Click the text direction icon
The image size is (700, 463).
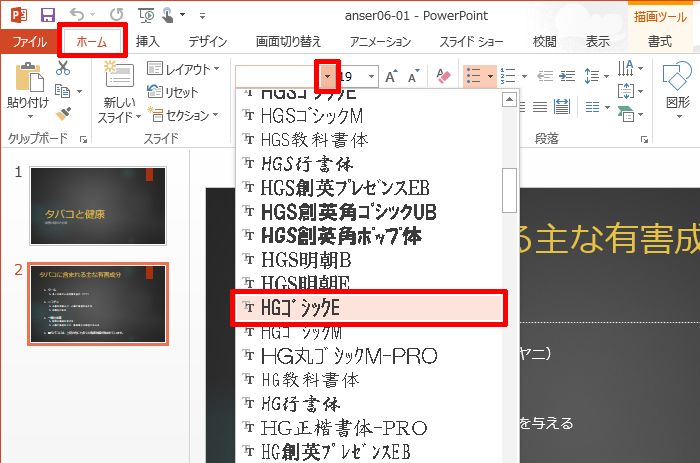[626, 68]
